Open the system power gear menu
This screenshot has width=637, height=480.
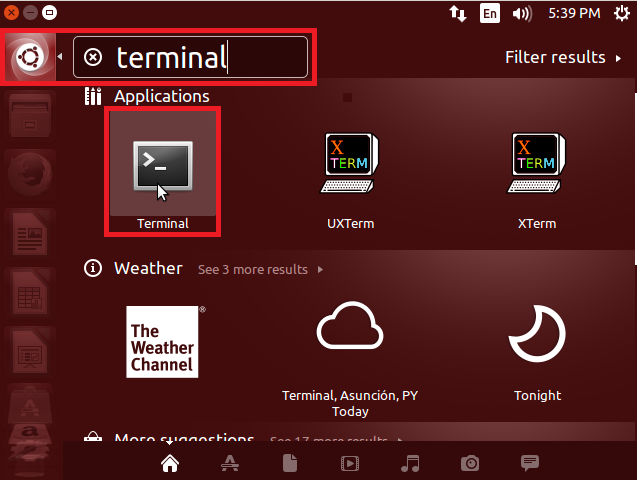pyautogui.click(x=622, y=13)
